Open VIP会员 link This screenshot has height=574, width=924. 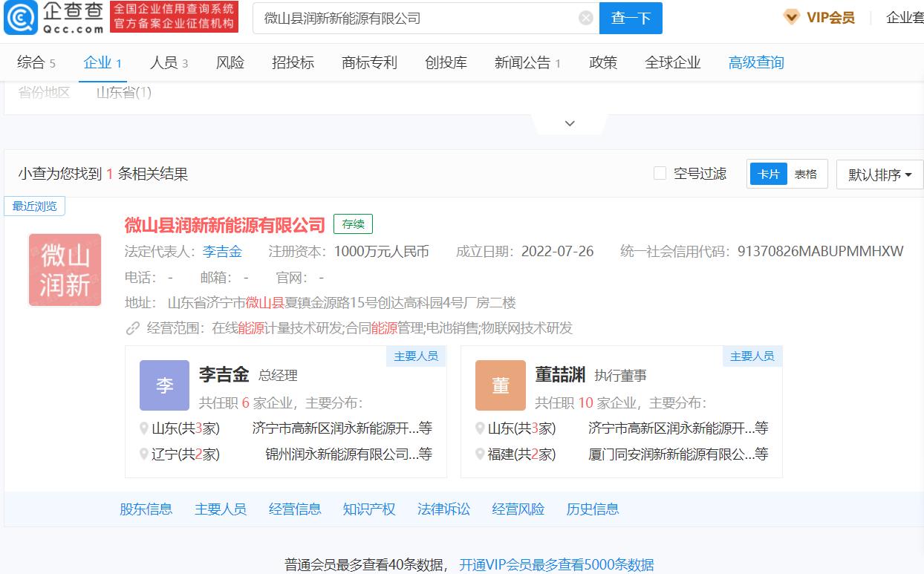pyautogui.click(x=830, y=18)
